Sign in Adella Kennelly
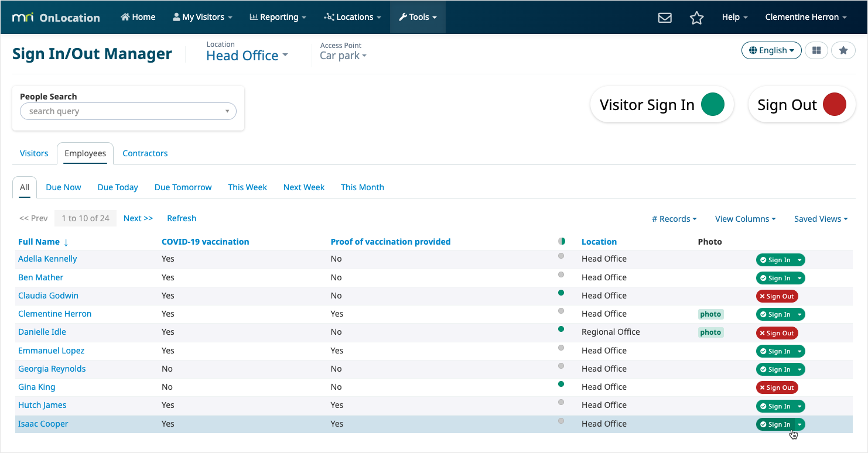 pos(775,260)
